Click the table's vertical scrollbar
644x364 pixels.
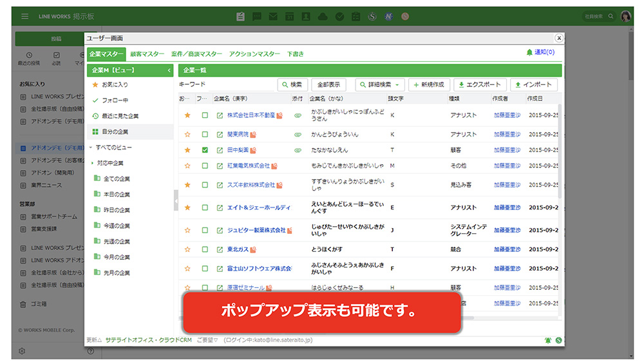coord(560,152)
